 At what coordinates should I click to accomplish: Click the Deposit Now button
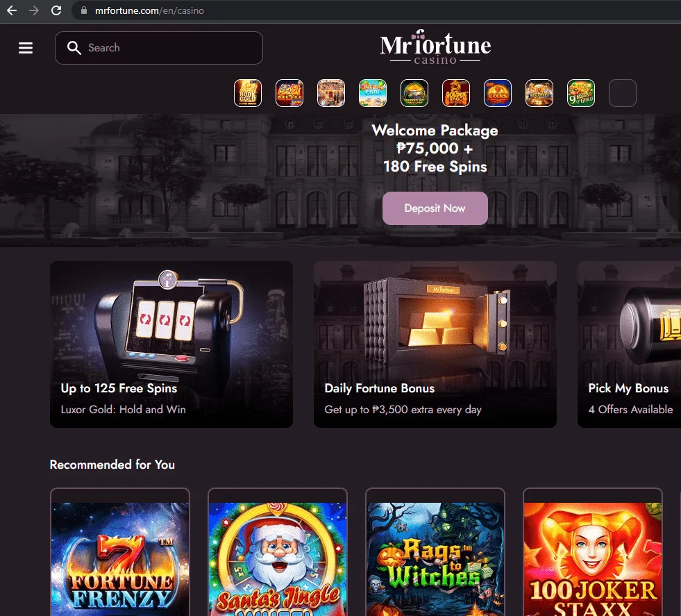point(435,208)
